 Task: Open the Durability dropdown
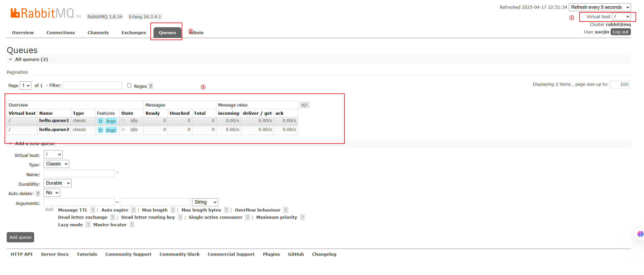[57, 183]
